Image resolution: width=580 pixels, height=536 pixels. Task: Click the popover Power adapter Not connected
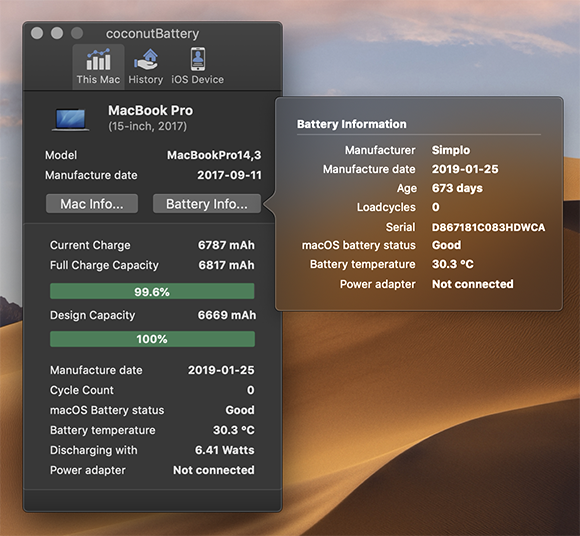coord(473,284)
